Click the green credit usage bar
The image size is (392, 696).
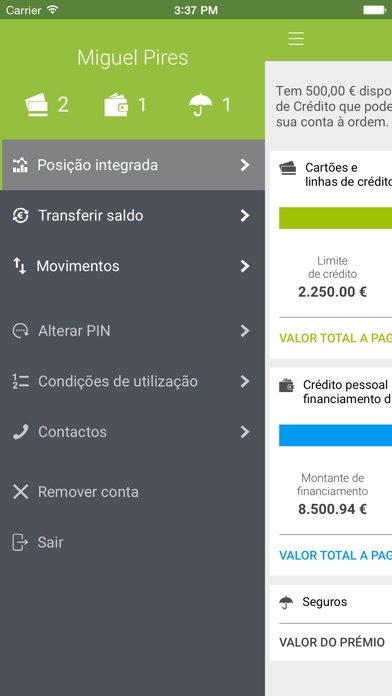pos(335,218)
